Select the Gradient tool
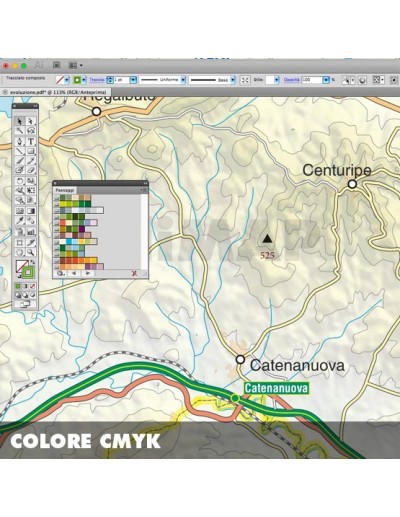The width and height of the screenshot is (400, 517). (x=31, y=211)
